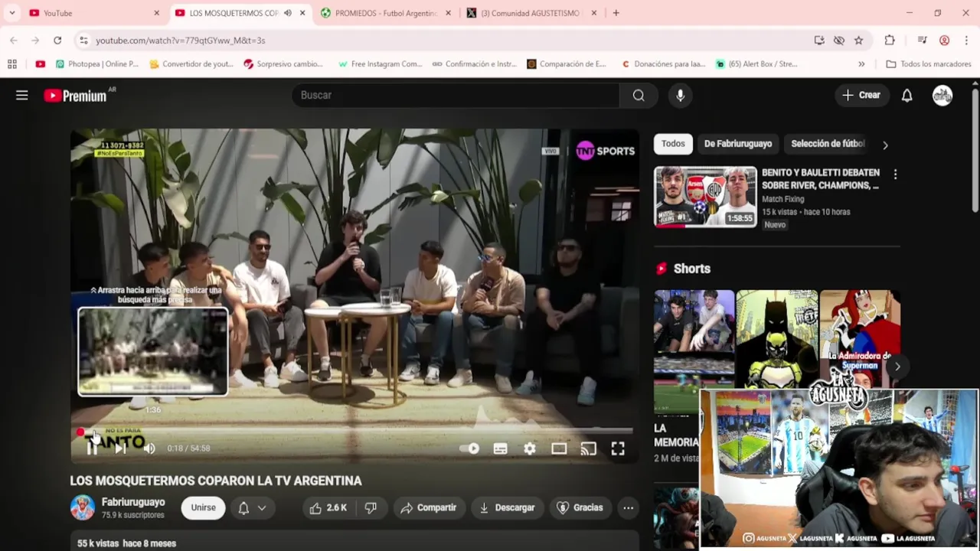
Task: Click the address bar URL
Action: (x=181, y=41)
